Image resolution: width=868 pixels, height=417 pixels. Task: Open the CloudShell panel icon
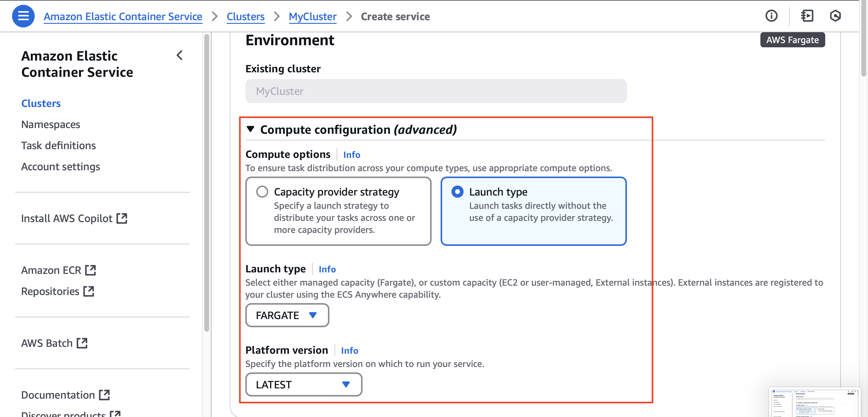tap(807, 16)
